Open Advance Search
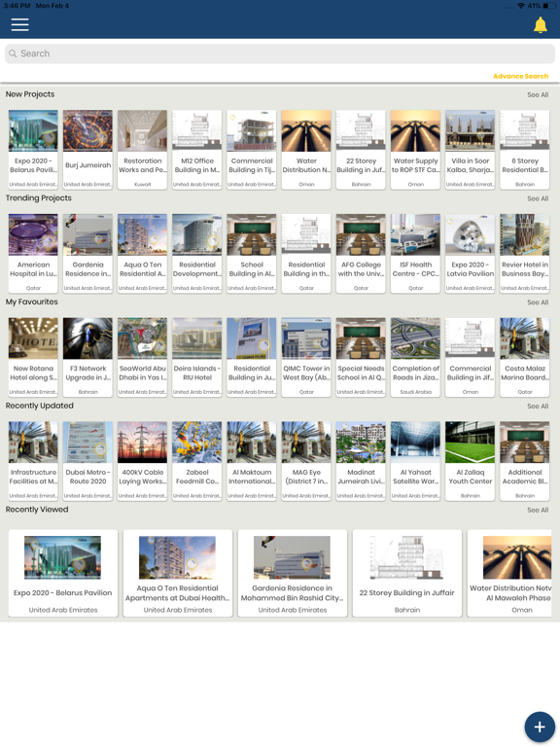 coord(520,76)
